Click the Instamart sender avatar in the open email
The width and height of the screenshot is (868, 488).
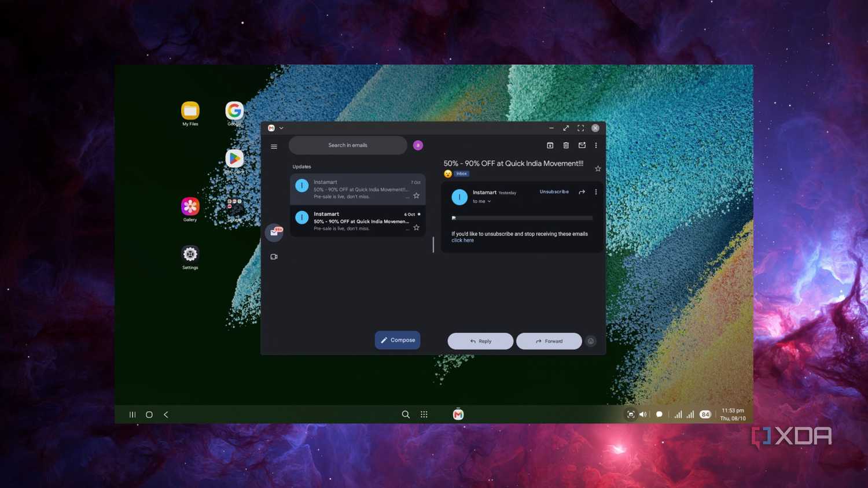click(459, 197)
